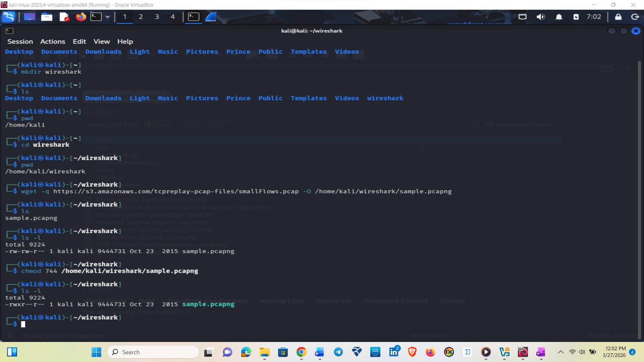
Task: Click the power manager battery icon
Action: click(576, 17)
